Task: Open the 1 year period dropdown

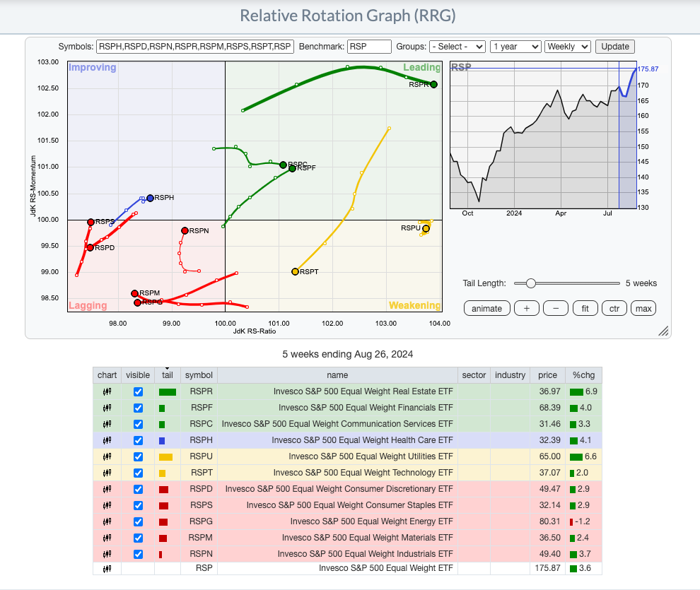Action: point(515,47)
